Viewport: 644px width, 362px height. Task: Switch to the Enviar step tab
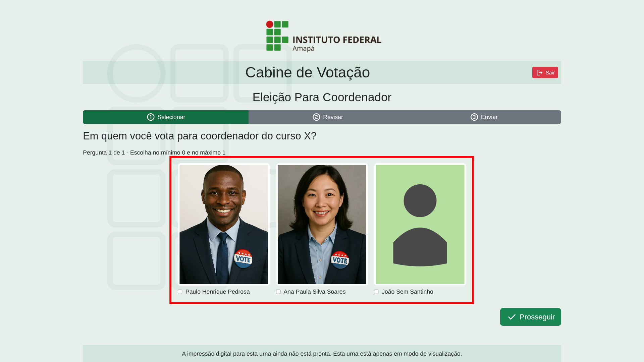click(484, 117)
